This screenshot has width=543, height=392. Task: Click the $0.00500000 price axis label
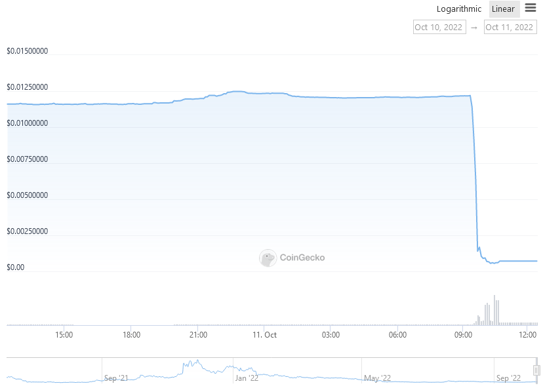[28, 195]
